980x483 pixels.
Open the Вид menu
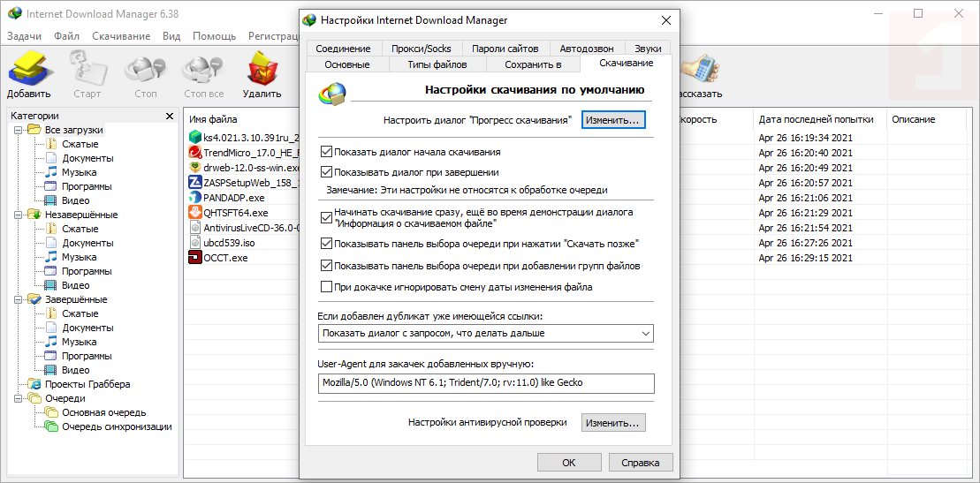[171, 35]
